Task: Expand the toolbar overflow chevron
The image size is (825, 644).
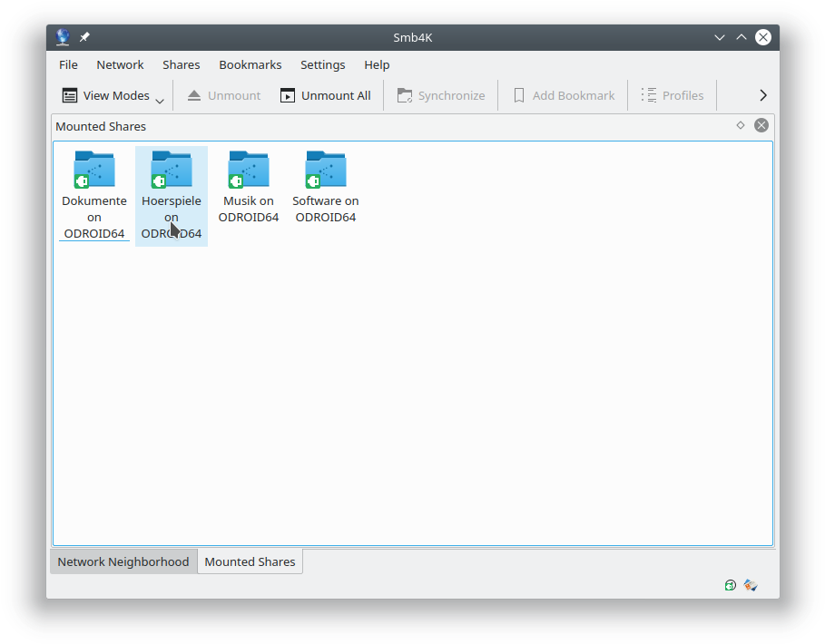Action: (x=763, y=95)
